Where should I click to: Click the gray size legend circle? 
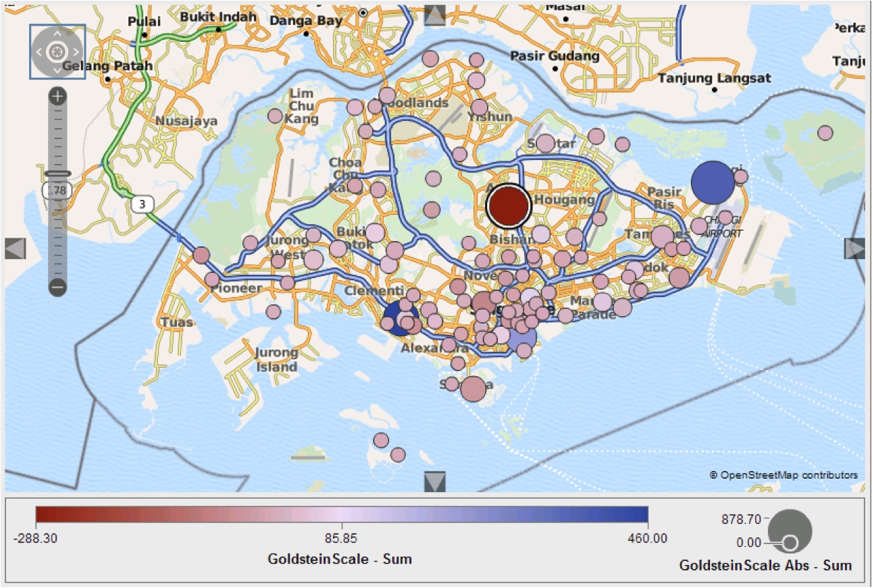[790, 531]
